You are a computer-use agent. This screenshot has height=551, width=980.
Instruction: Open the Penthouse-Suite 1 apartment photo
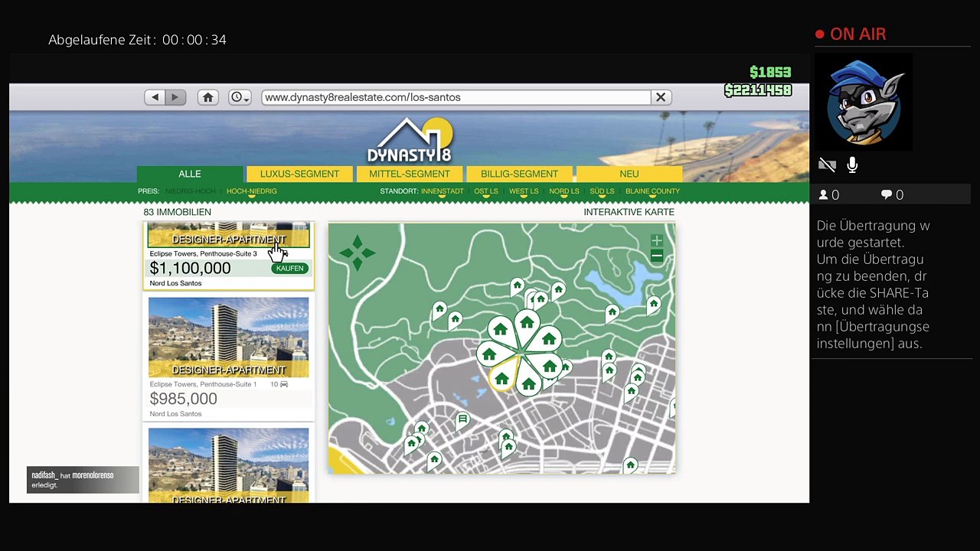tap(228, 337)
